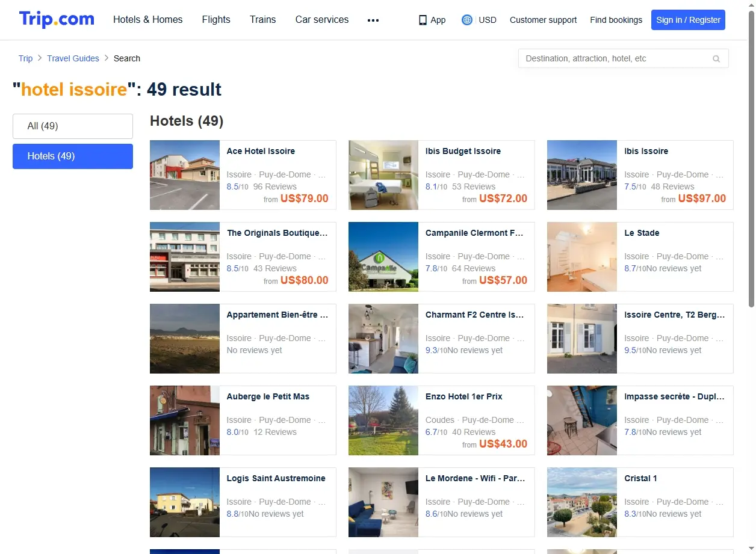Click Auberge le Petit Mas title

click(268, 396)
